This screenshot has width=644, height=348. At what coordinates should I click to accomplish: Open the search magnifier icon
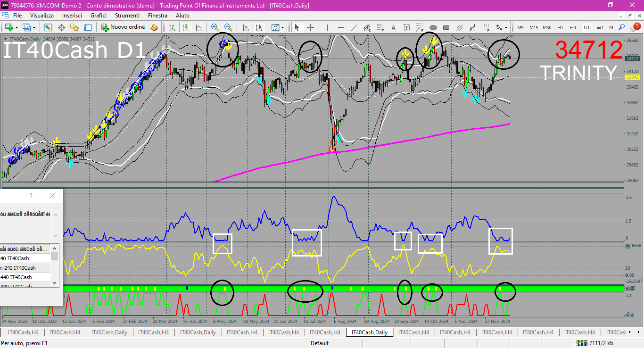622,27
